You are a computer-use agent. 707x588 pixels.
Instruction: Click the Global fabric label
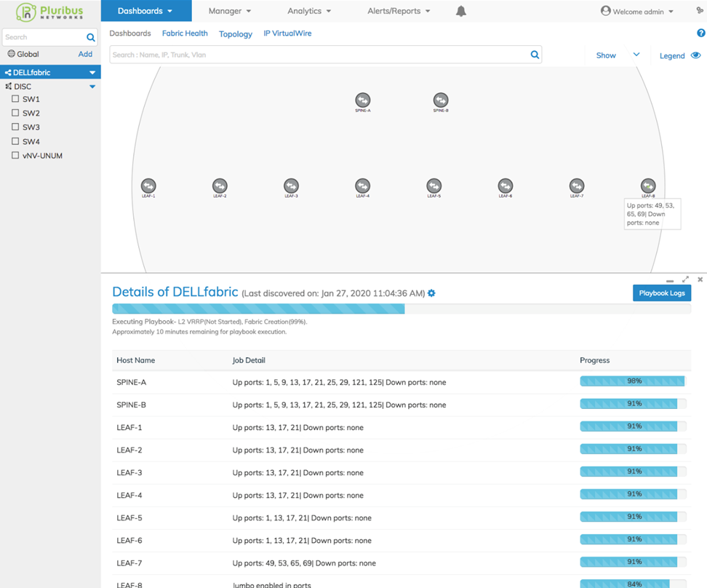[28, 54]
